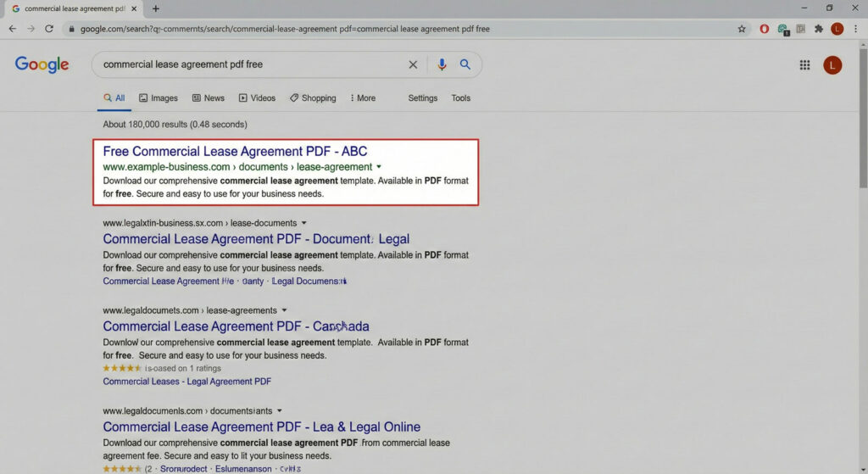Click the blue search magnifier icon

coord(465,64)
